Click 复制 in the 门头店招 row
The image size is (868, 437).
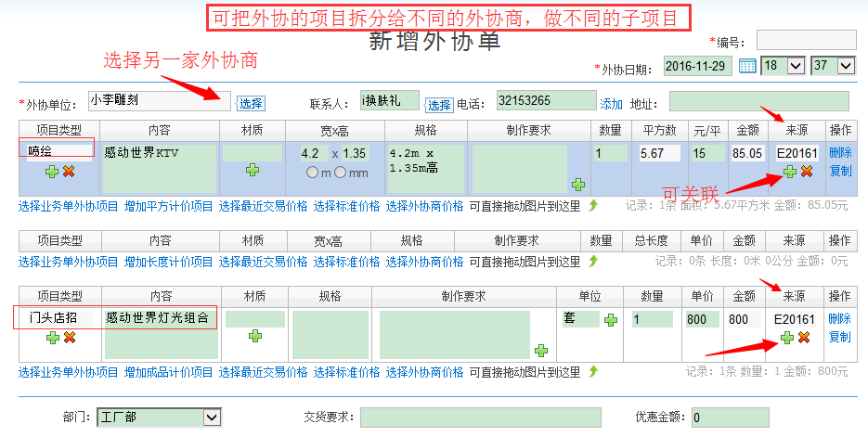pos(839,337)
